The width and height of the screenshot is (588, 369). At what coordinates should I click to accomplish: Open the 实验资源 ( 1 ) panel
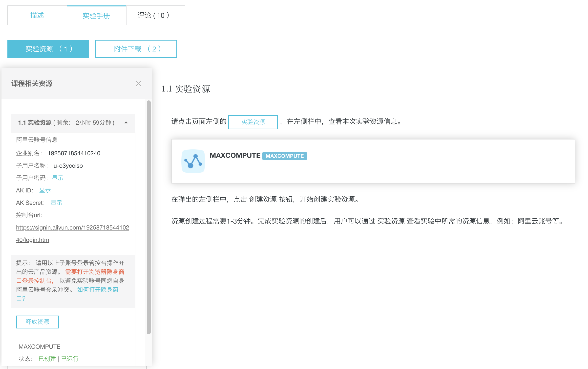tap(48, 49)
